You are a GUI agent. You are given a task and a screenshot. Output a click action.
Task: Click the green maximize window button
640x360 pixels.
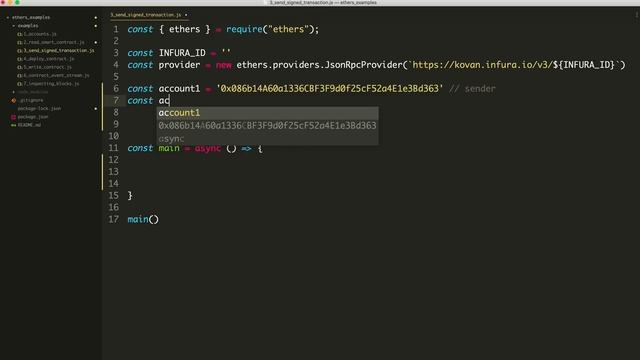17,2
